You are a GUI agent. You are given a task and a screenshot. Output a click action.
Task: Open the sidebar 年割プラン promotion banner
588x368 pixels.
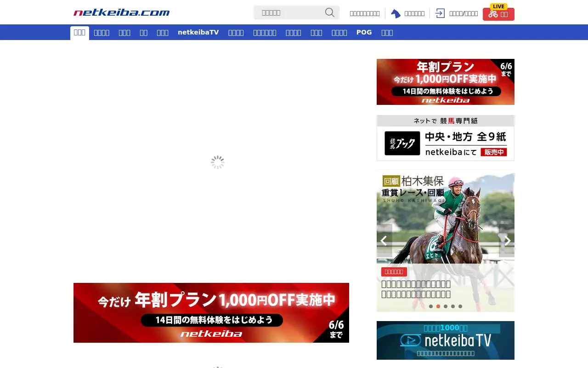point(446,82)
